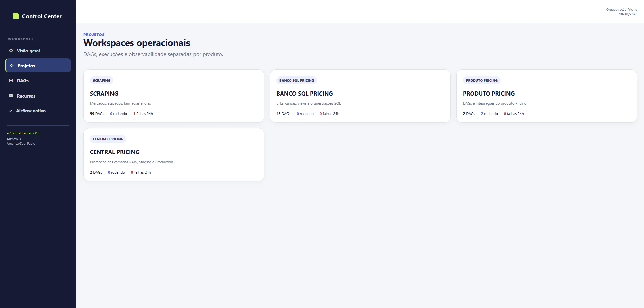The width and height of the screenshot is (644, 308).
Task: Click 'DAGs e integrações do produto Pricing' text
Action: pos(494,103)
